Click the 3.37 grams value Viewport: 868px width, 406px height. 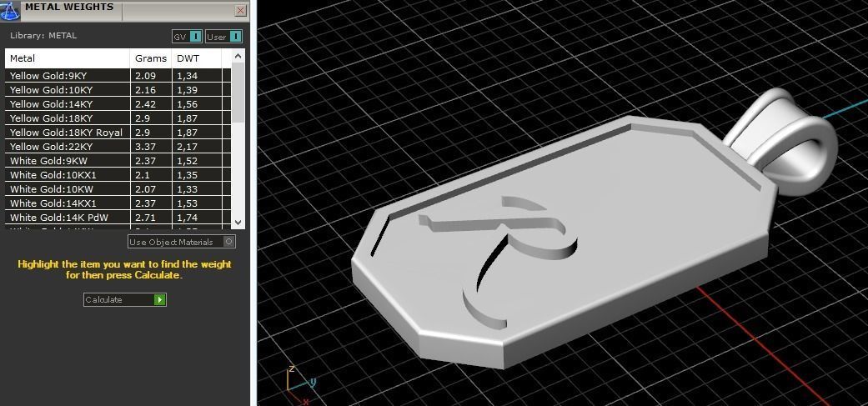click(x=145, y=147)
